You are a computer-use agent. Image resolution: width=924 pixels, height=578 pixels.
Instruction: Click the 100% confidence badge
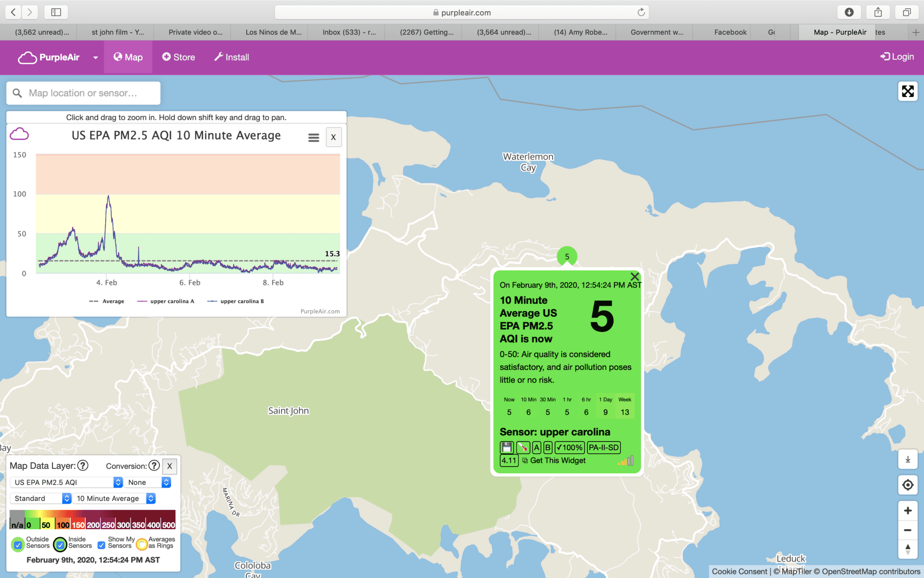[569, 447]
